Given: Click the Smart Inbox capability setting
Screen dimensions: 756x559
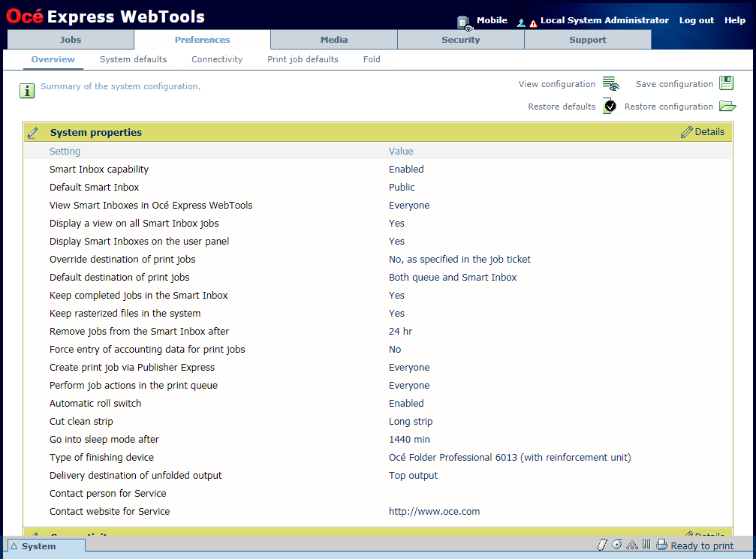Looking at the screenshot, I should pyautogui.click(x=99, y=169).
